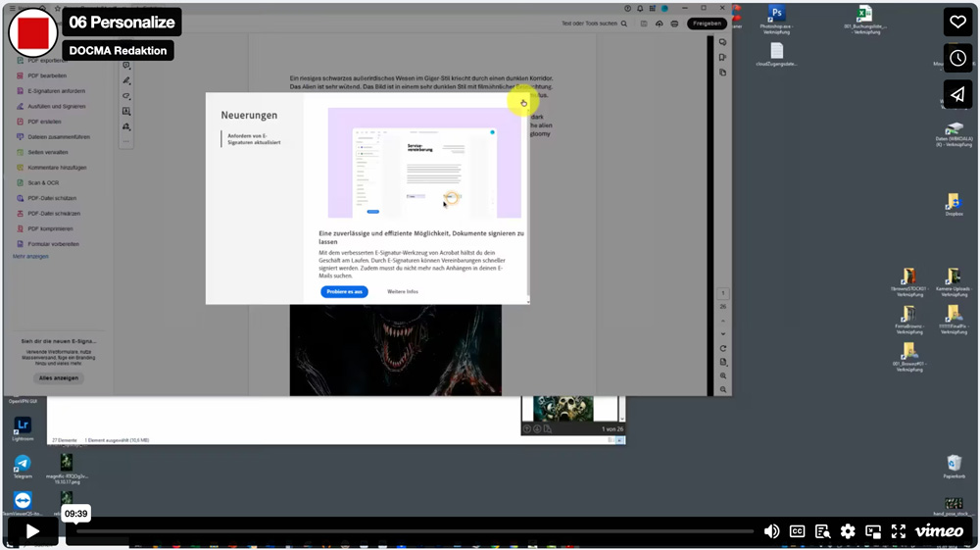980x550 pixels.
Task: Click the video progress bar
Action: point(412,531)
